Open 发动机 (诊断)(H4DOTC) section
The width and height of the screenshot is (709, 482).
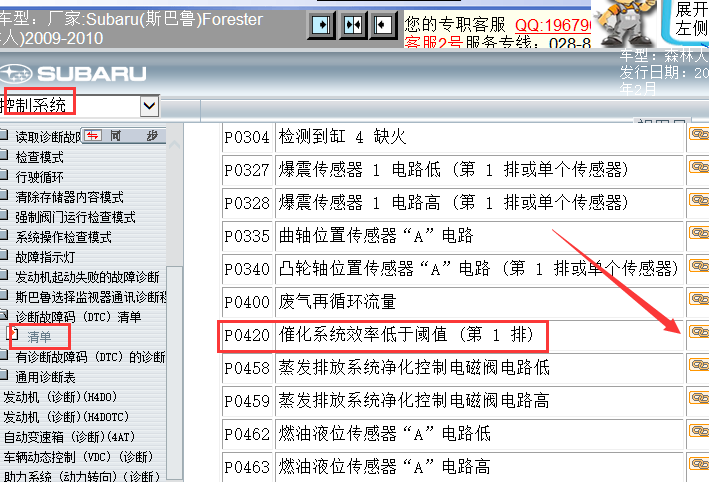coord(66,417)
